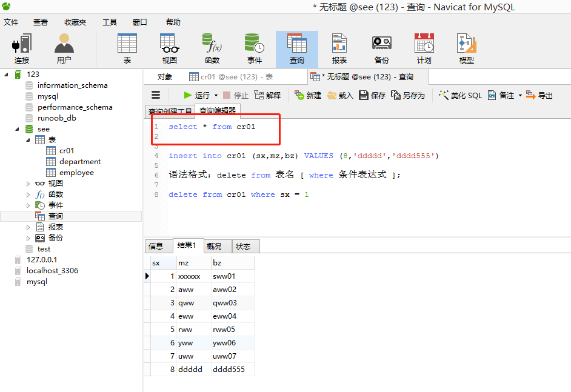This screenshot has width=571, height=392.
Task: Open the 备注 dropdown arrow
Action: point(520,95)
